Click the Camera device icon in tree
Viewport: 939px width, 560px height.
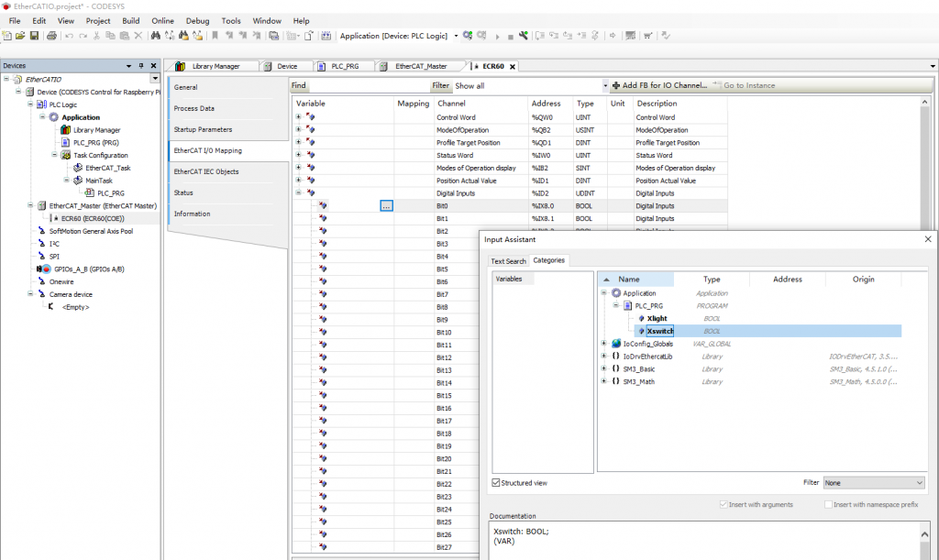42,294
